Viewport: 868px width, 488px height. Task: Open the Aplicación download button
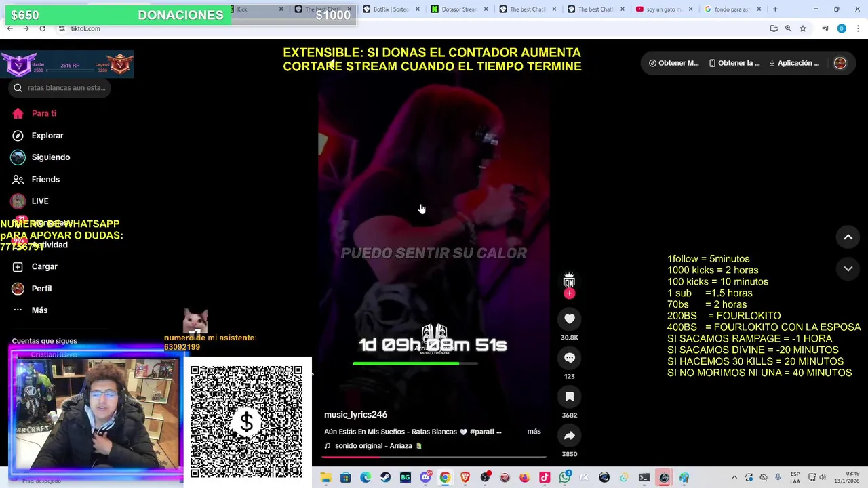[794, 63]
